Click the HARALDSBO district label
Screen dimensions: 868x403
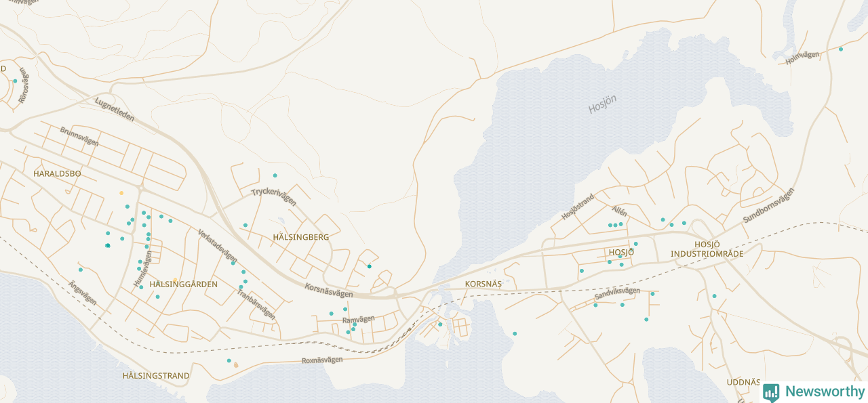point(57,174)
